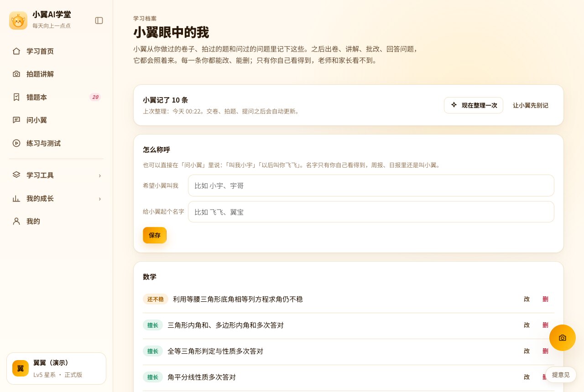Click the 还不稳 tag
The width and height of the screenshot is (584, 392).
point(156,299)
